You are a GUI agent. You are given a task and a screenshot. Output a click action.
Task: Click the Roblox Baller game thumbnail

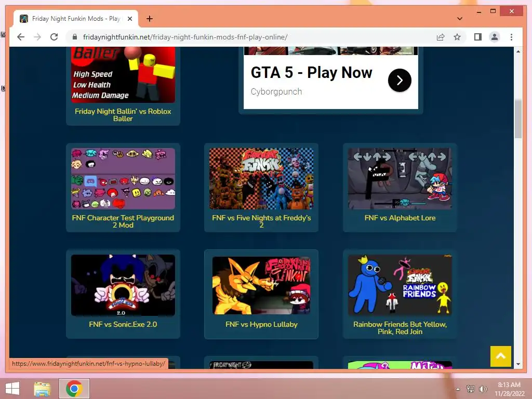[x=123, y=75]
